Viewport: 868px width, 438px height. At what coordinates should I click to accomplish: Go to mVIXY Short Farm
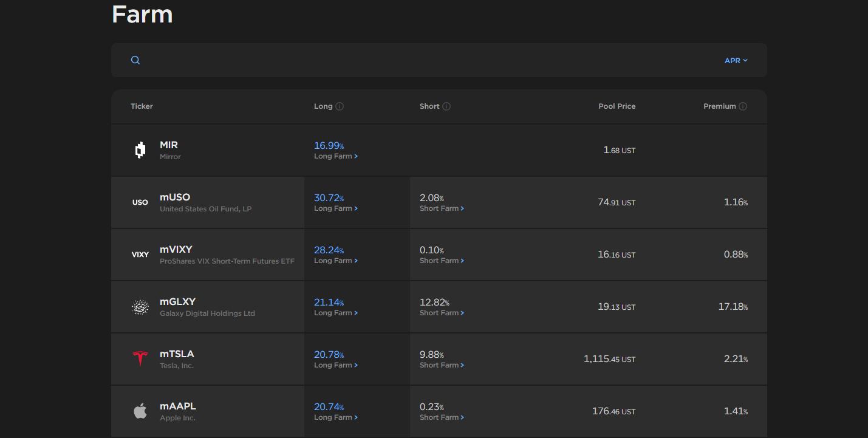point(442,261)
